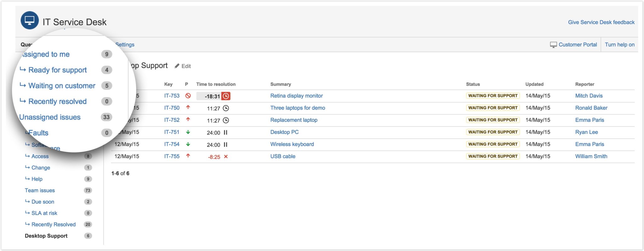Click the green down-arrow priority for IT-754

[x=188, y=144]
